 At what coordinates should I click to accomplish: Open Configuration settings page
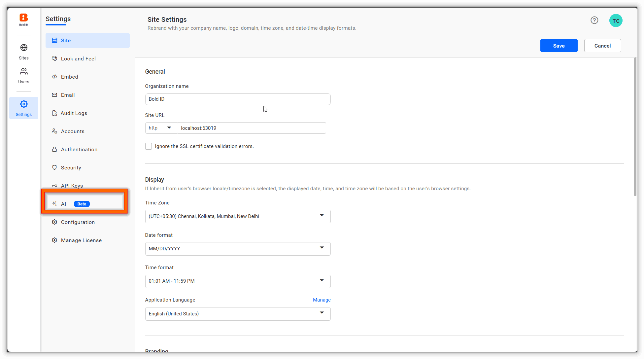click(87, 222)
